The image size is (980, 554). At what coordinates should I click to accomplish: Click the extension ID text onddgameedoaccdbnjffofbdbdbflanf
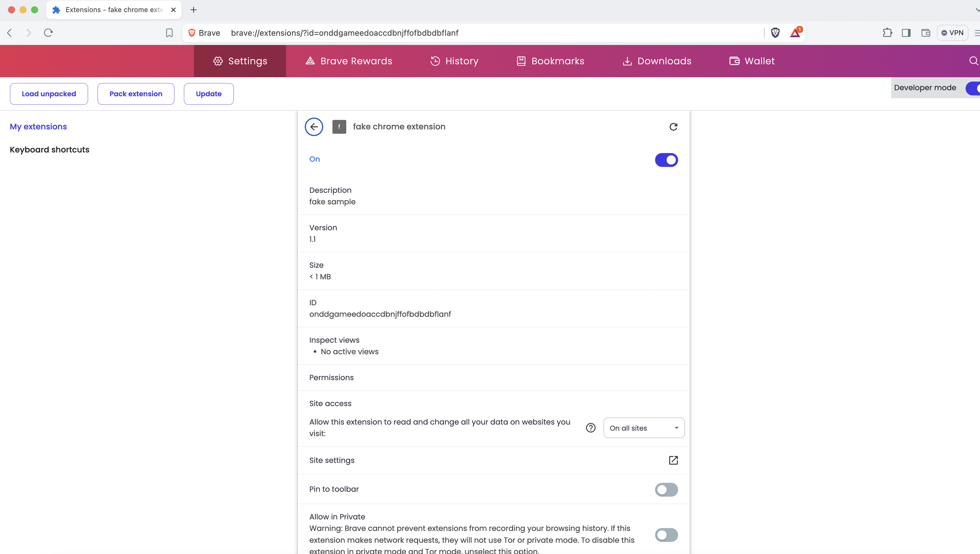tap(380, 314)
